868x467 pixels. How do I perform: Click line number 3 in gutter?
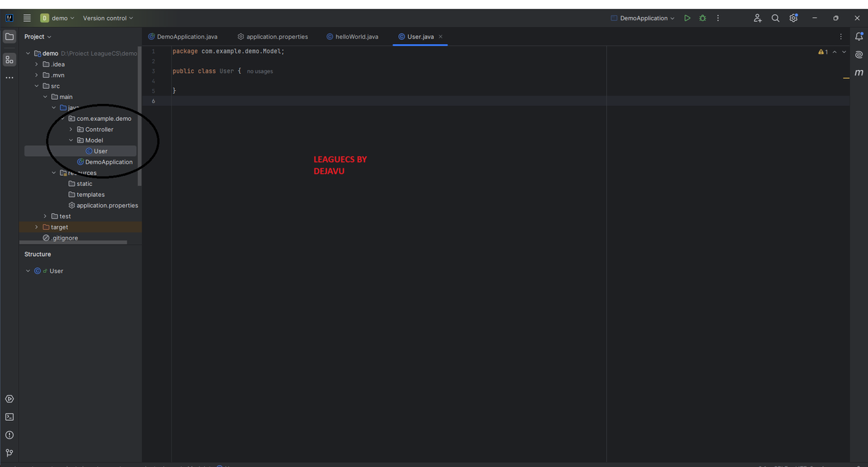153,71
